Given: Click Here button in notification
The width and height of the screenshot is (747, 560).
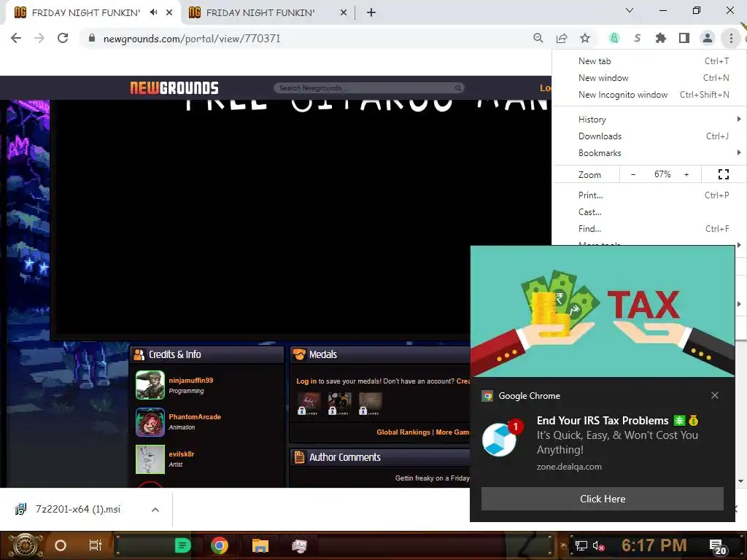Looking at the screenshot, I should click(x=602, y=499).
